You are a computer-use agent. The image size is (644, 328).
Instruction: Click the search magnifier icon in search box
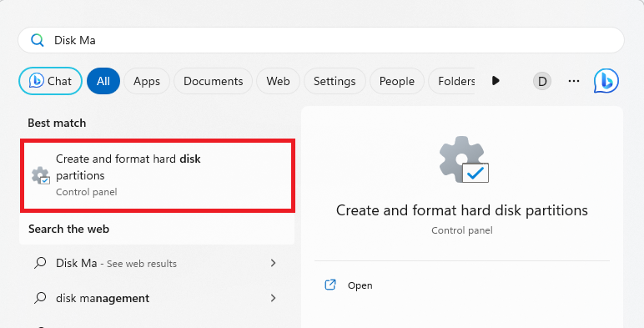point(37,40)
